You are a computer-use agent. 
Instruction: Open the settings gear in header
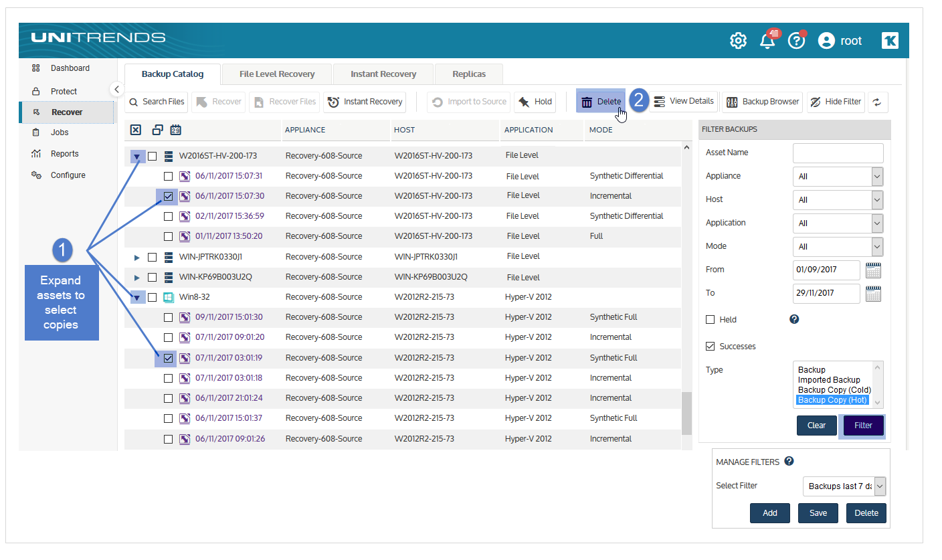738,41
